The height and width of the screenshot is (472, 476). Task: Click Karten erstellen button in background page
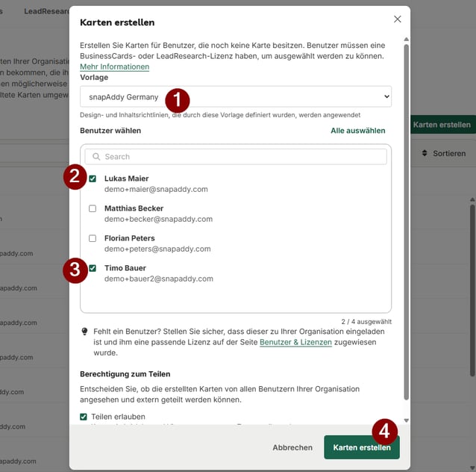[x=443, y=125]
